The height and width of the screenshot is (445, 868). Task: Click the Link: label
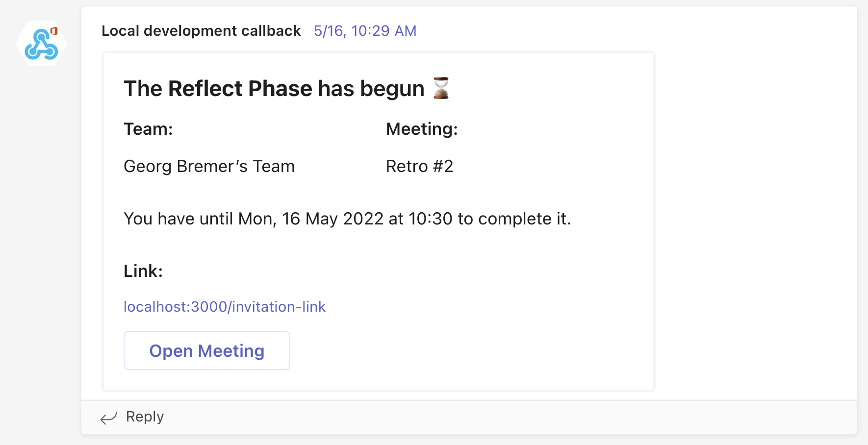[x=143, y=271]
